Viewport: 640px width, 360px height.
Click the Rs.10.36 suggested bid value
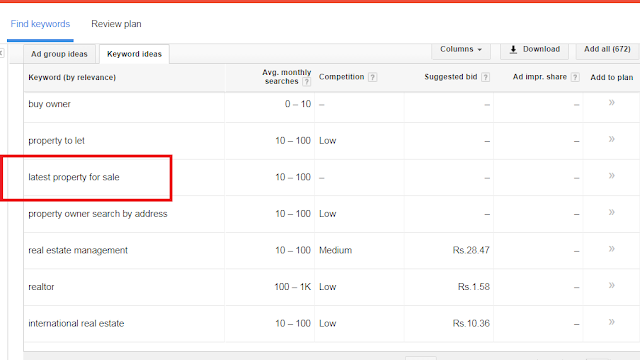(471, 323)
